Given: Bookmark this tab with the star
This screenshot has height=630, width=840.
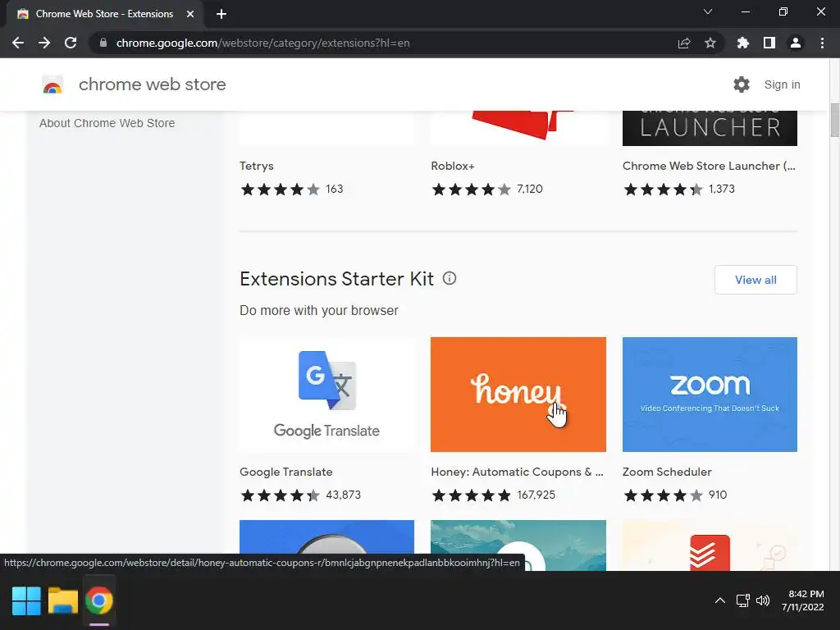Looking at the screenshot, I should [x=710, y=43].
